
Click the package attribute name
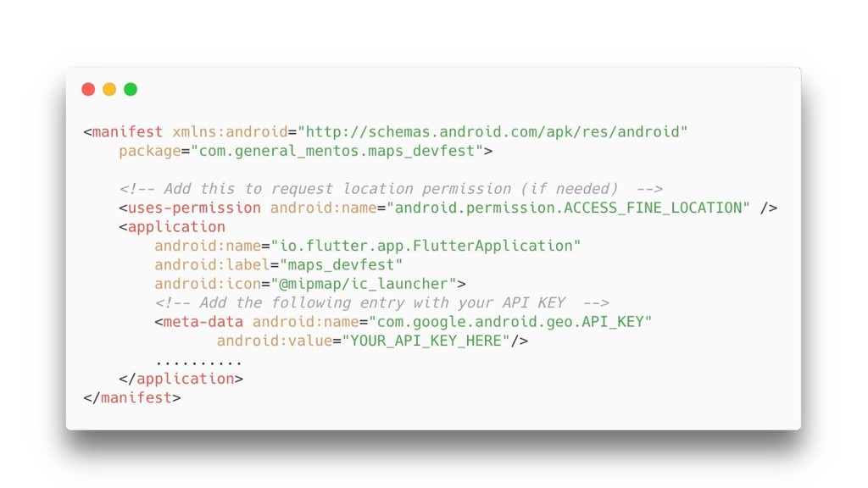point(150,151)
